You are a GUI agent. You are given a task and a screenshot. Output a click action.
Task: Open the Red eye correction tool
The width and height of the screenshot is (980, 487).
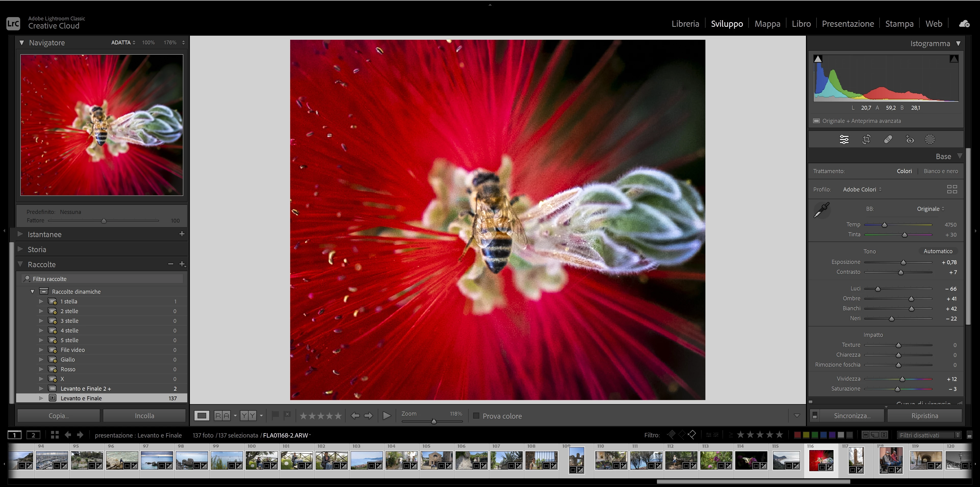(910, 139)
